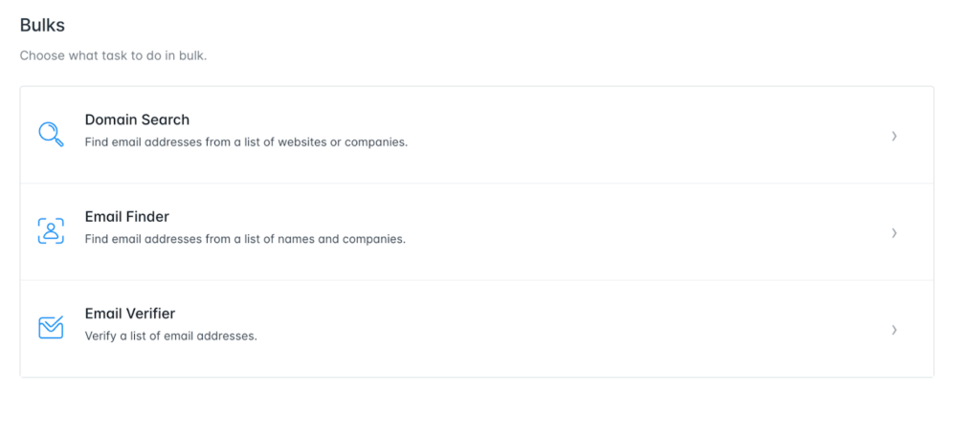Click empty middle area of Domain Search row
The height and width of the screenshot is (434, 980).
tap(622, 135)
